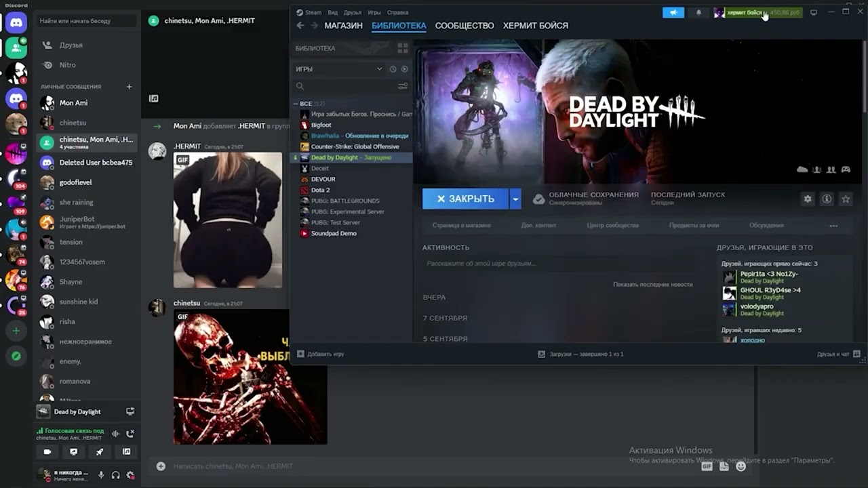This screenshot has width=868, height=488.
Task: Open Steam library collections grid view
Action: 403,48
